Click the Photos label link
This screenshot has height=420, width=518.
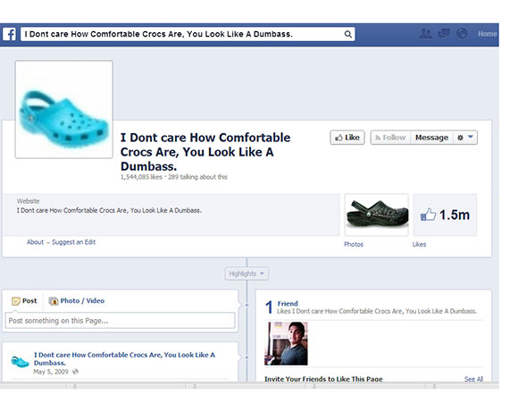tap(354, 244)
